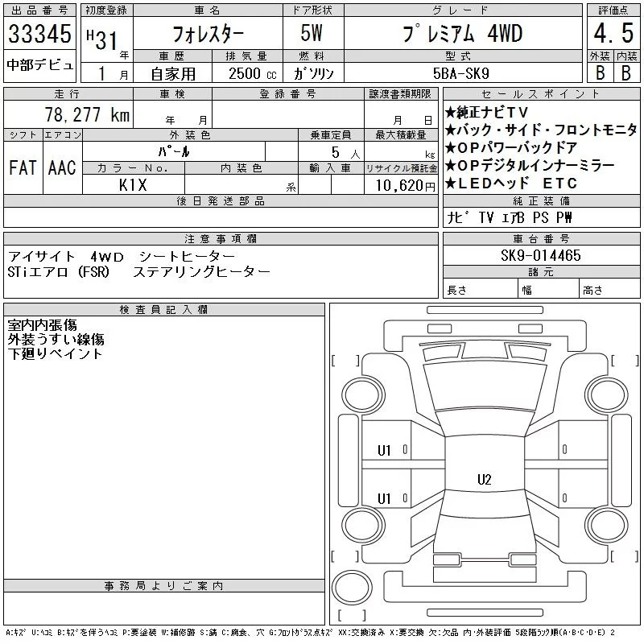
Task: Click the AAC air conditioner value
Action: point(61,168)
